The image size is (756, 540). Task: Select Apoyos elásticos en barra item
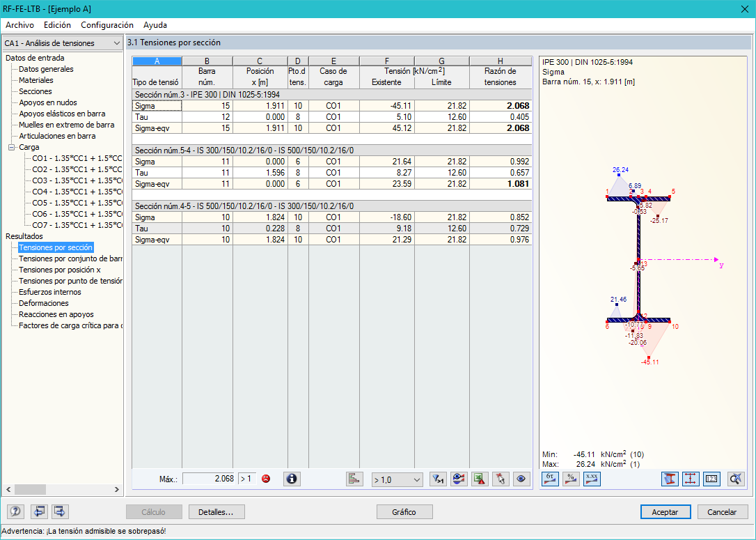[62, 114]
